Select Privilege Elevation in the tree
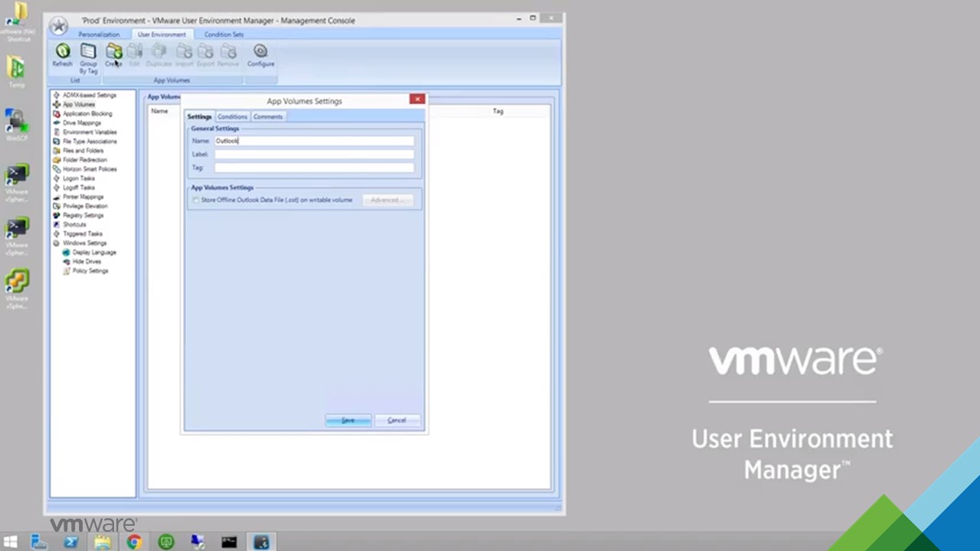This screenshot has width=980, height=551. 85,206
